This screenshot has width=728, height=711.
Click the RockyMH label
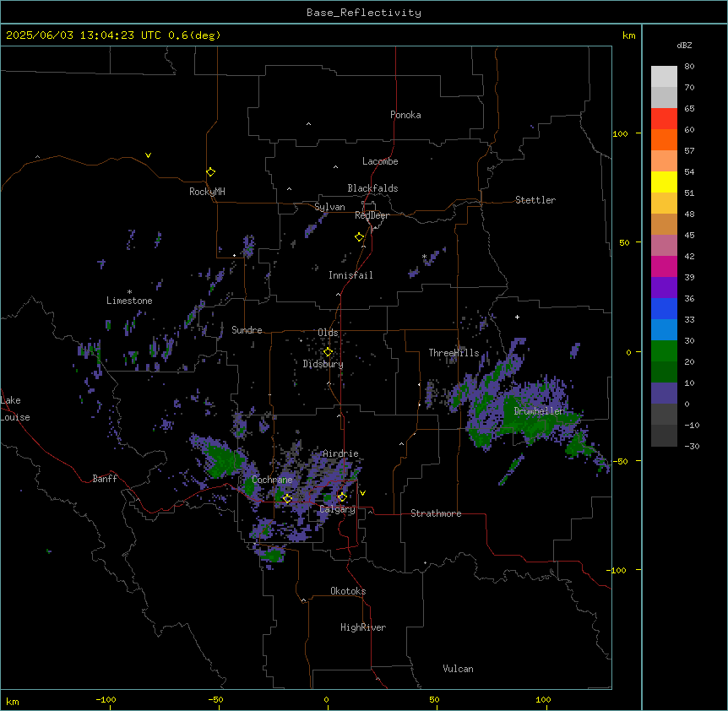207,192
